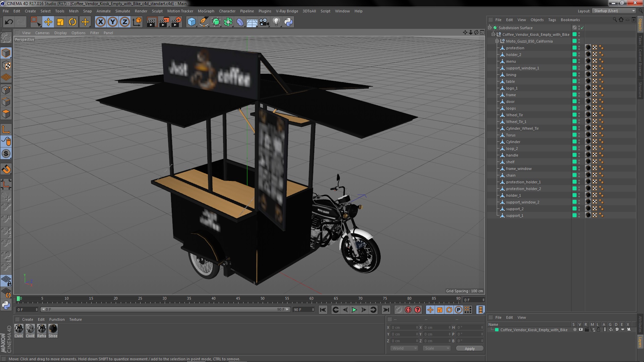Go to start of animation
This screenshot has width=644, height=362.
[x=323, y=310]
